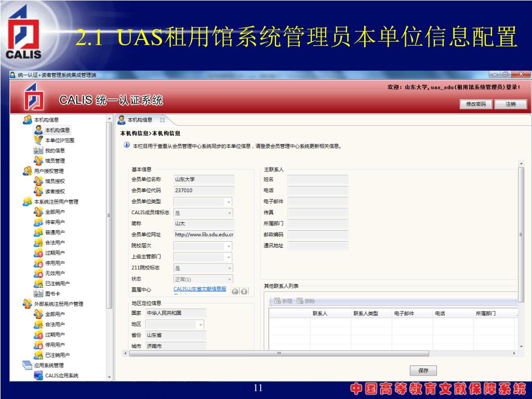The image size is (532, 399).
Task: Click the horizontal scrollbar below the form
Action: click(279, 353)
